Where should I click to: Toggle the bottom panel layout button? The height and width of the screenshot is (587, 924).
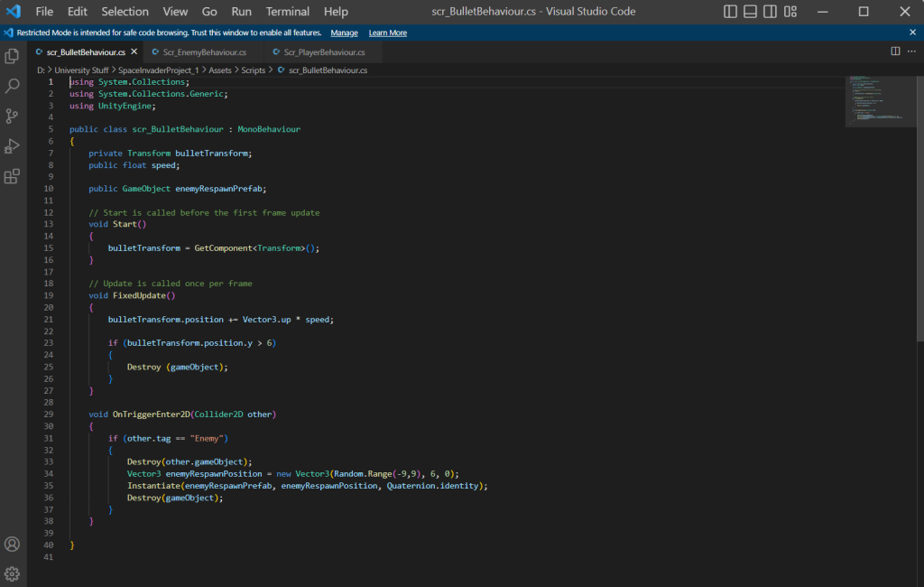click(751, 12)
